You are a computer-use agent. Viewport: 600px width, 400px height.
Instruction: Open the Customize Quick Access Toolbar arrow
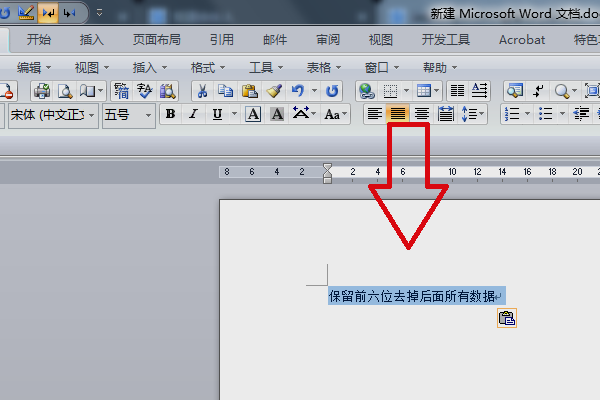[x=99, y=13]
